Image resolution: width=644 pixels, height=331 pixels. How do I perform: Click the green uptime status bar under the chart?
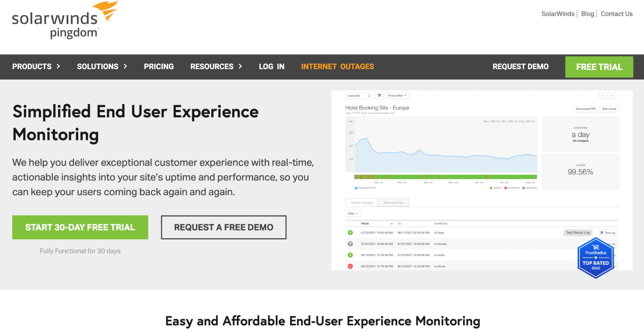pos(446,177)
